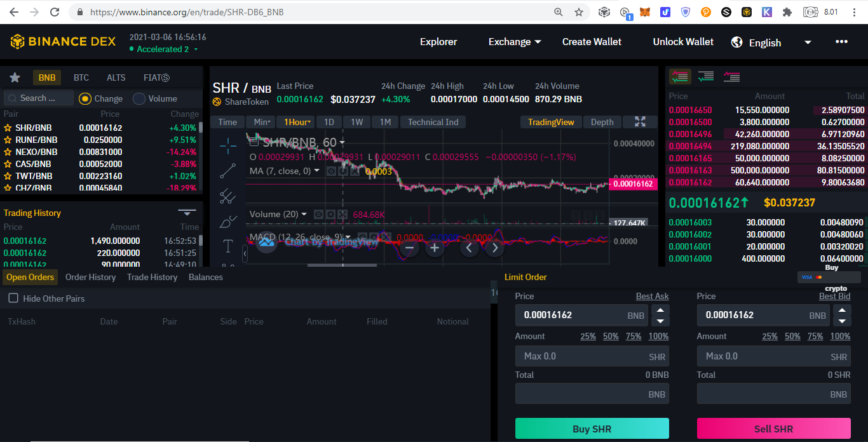
Task: Open the Accelerated 2 node dropdown
Action: (164, 49)
